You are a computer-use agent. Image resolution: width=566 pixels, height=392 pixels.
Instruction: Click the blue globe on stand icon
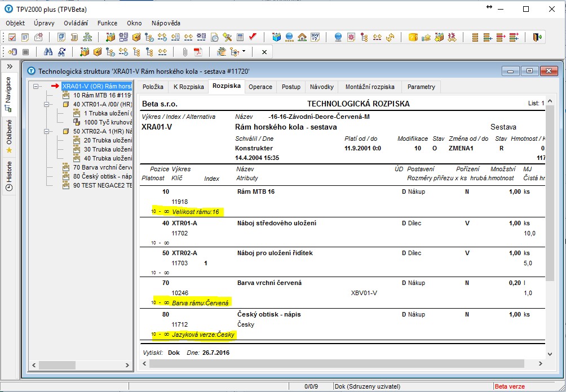tap(338, 37)
